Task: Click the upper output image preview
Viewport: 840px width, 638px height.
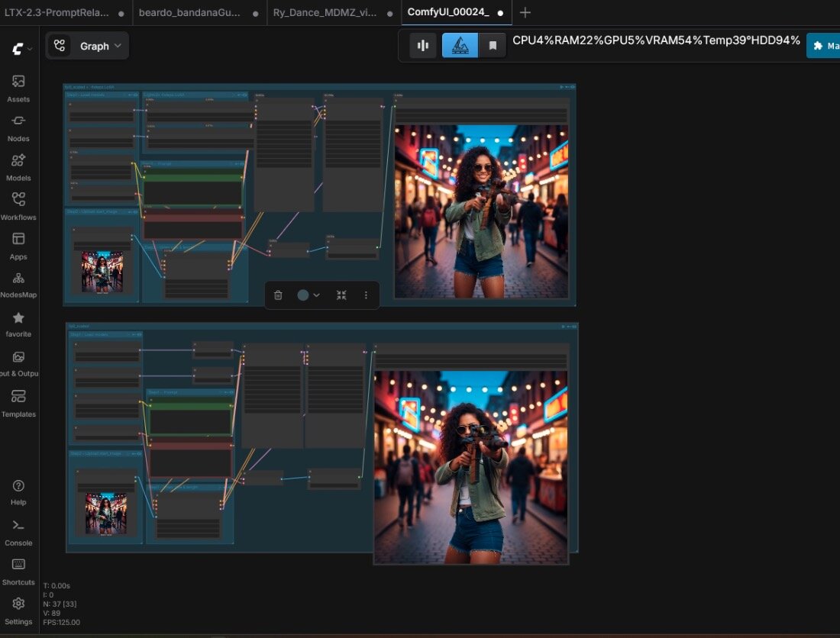Action: (481, 211)
